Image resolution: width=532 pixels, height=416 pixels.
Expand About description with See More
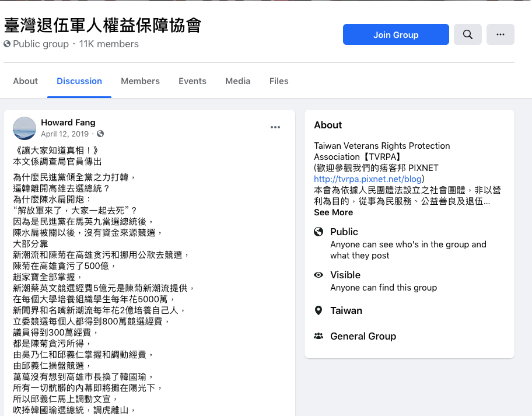333,212
